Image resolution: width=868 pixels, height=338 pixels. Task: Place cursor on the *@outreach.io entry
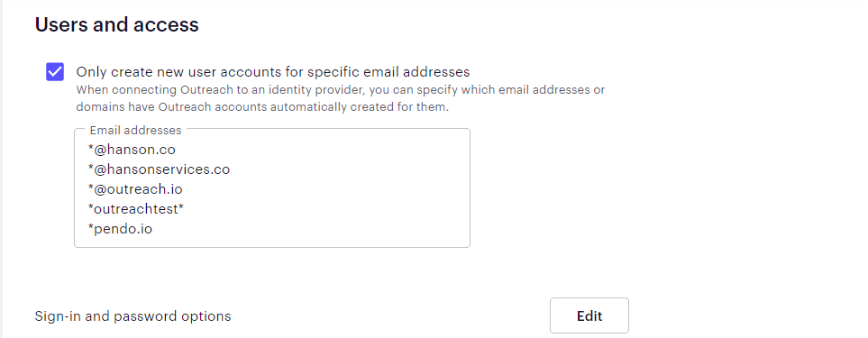coord(135,189)
